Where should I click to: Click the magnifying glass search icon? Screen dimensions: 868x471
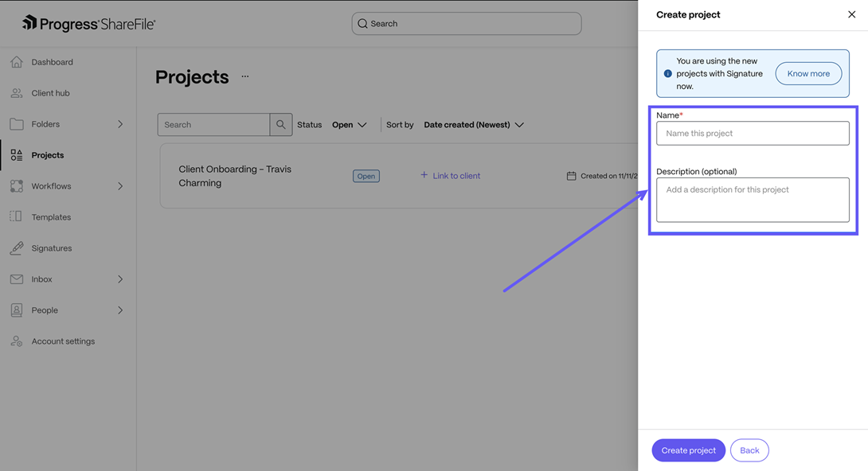[x=280, y=124]
